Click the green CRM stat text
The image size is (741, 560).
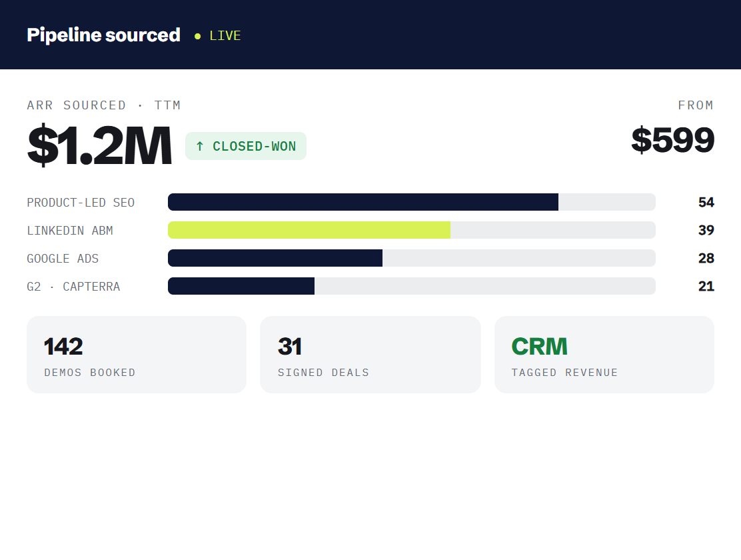[x=539, y=346]
